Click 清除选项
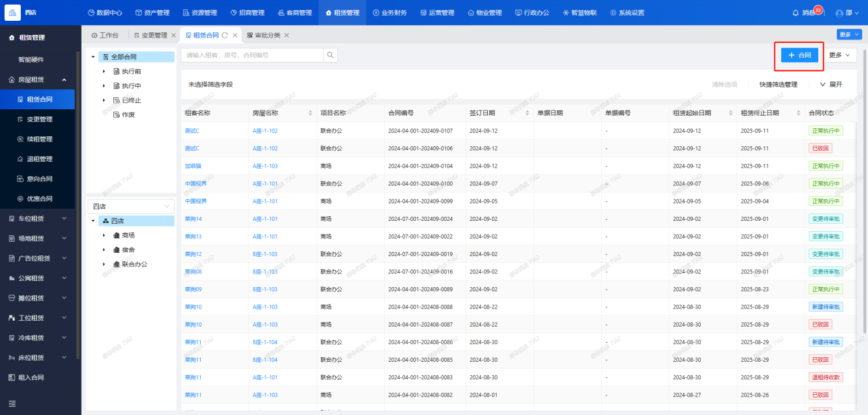The height and width of the screenshot is (415, 868). click(x=724, y=84)
